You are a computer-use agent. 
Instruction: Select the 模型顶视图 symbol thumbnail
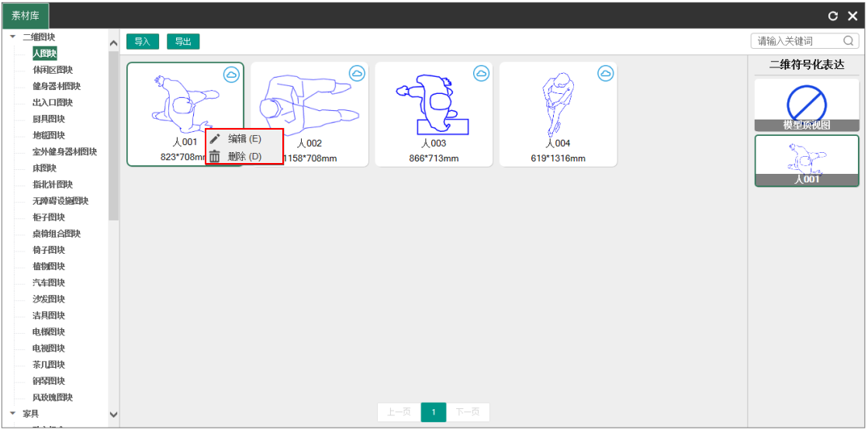[807, 106]
